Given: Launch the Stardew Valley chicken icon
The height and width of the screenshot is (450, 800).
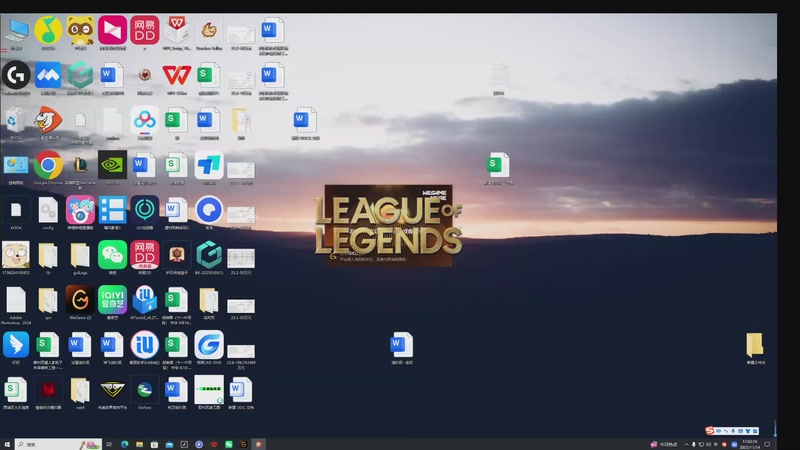Looking at the screenshot, I should [x=209, y=31].
